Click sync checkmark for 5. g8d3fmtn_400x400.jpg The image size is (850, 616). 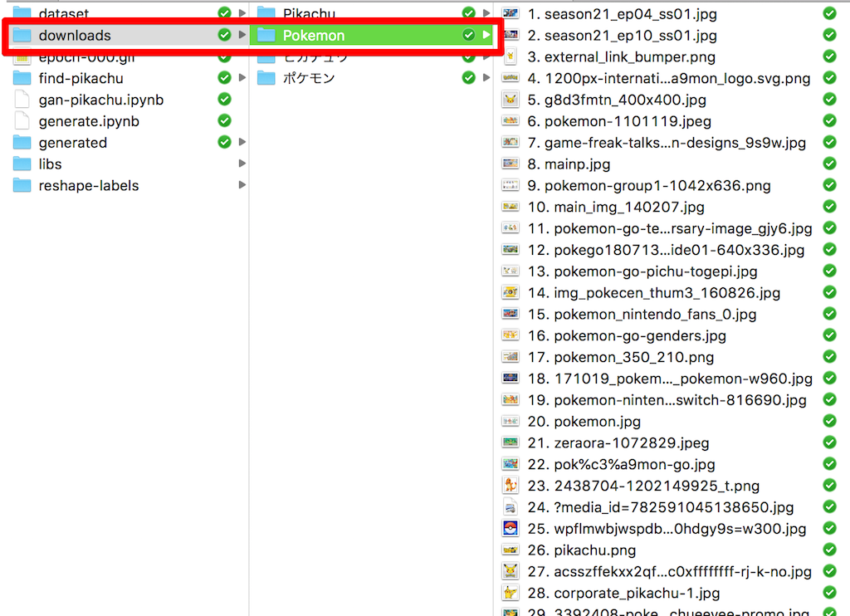(829, 100)
